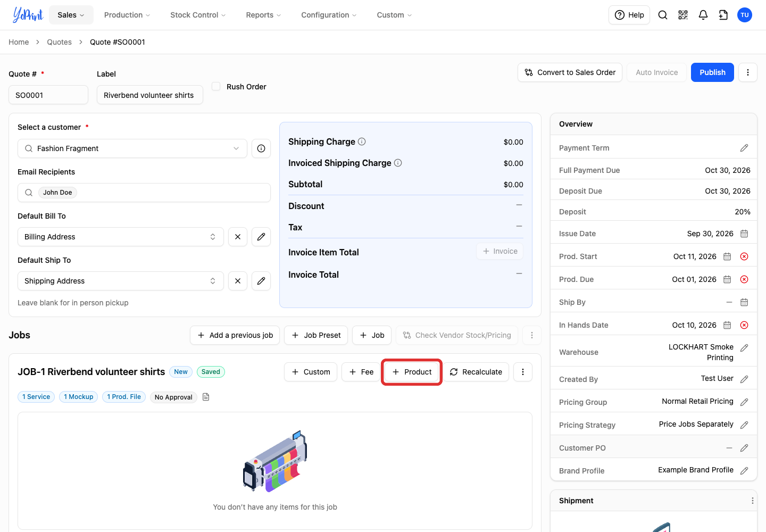Edit the Warehouse pencil icon

(x=744, y=348)
